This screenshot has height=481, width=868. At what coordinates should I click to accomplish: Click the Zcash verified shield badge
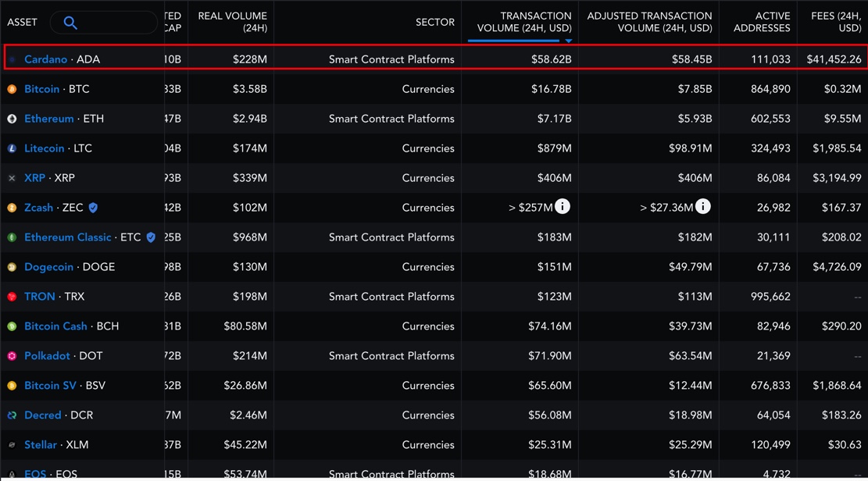pos(93,208)
